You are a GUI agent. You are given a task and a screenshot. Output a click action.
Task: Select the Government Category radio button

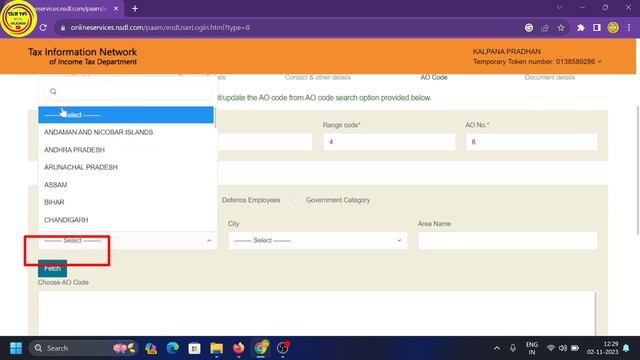click(x=295, y=200)
